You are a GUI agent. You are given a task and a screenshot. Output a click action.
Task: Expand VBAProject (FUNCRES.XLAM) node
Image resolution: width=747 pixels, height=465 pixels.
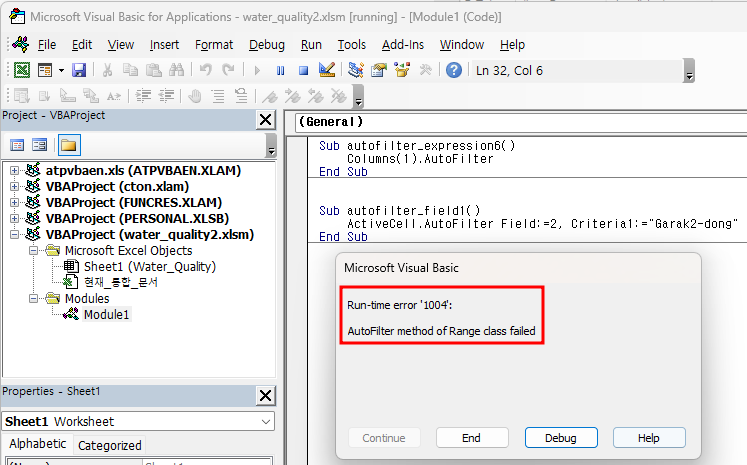pos(14,202)
